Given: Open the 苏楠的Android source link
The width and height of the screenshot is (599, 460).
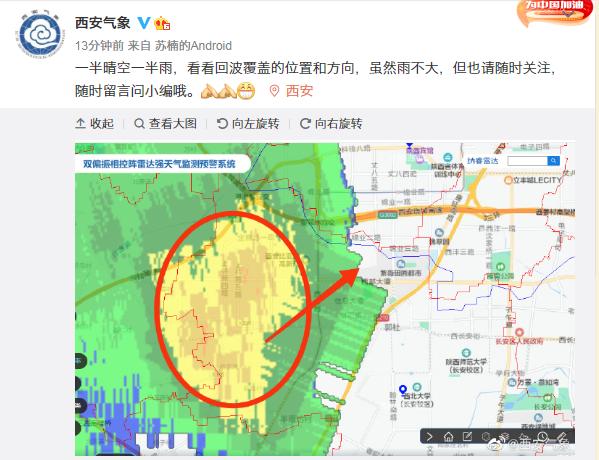Looking at the screenshot, I should (193, 46).
